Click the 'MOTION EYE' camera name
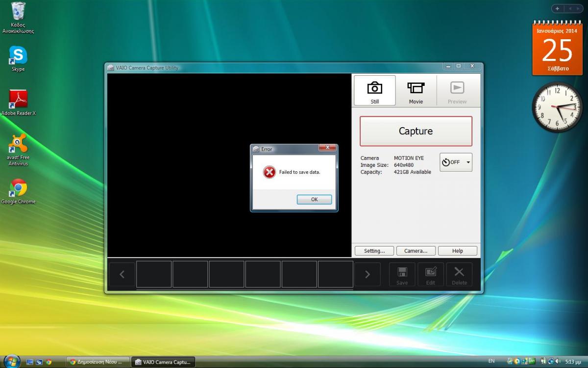Image resolution: width=588 pixels, height=368 pixels. tap(409, 158)
